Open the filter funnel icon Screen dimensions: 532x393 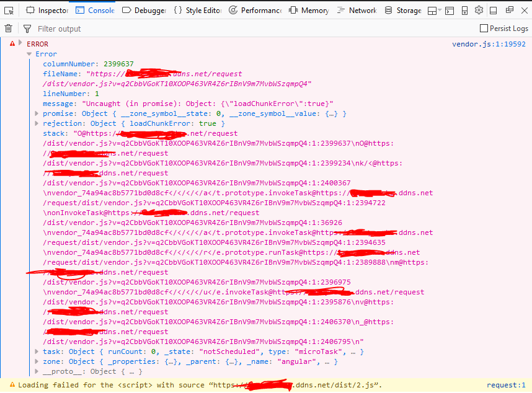(26, 29)
